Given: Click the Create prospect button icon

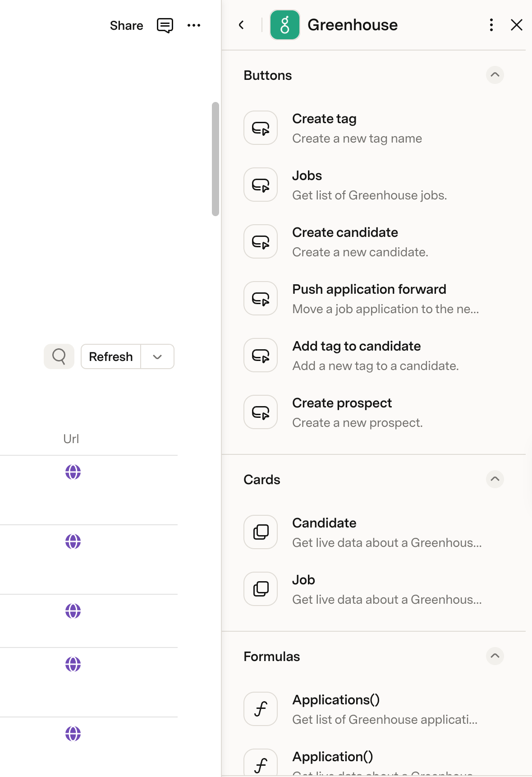Looking at the screenshot, I should [x=261, y=412].
